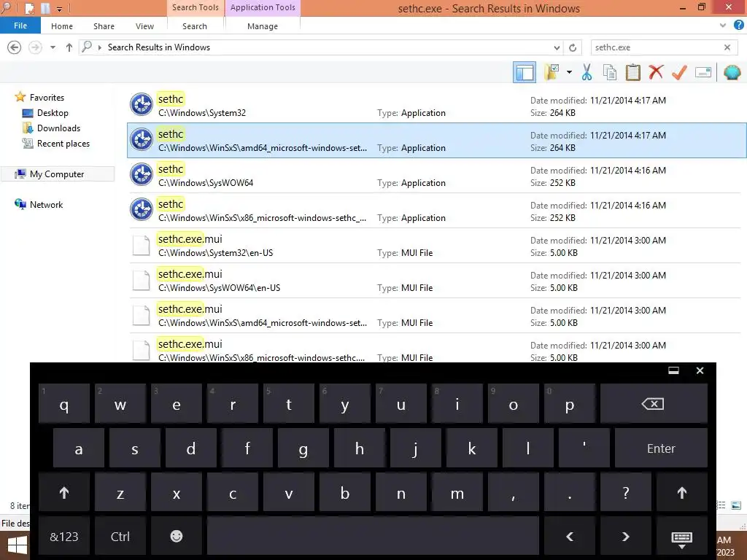Click the Windows Start button
This screenshot has height=560, width=747.
(x=16, y=545)
